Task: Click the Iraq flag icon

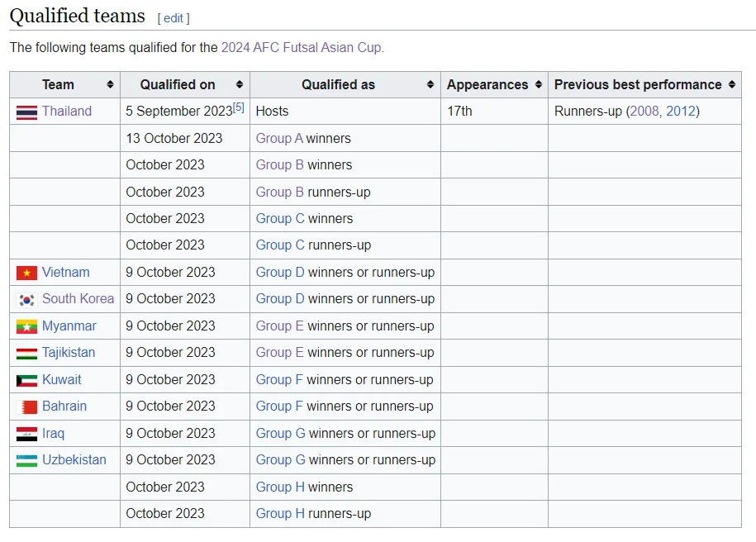Action: [x=26, y=434]
